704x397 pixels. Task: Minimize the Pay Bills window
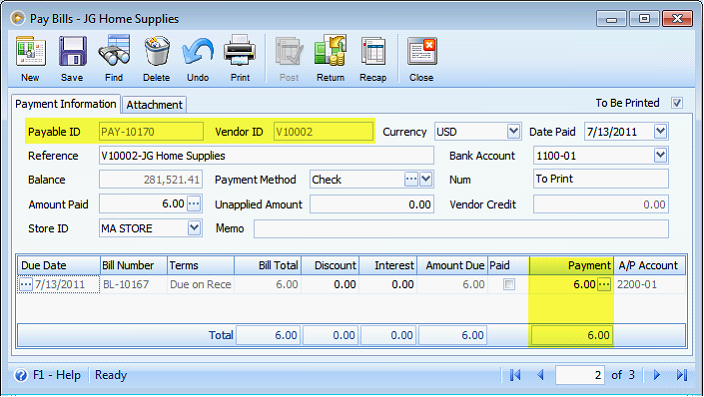[611, 19]
